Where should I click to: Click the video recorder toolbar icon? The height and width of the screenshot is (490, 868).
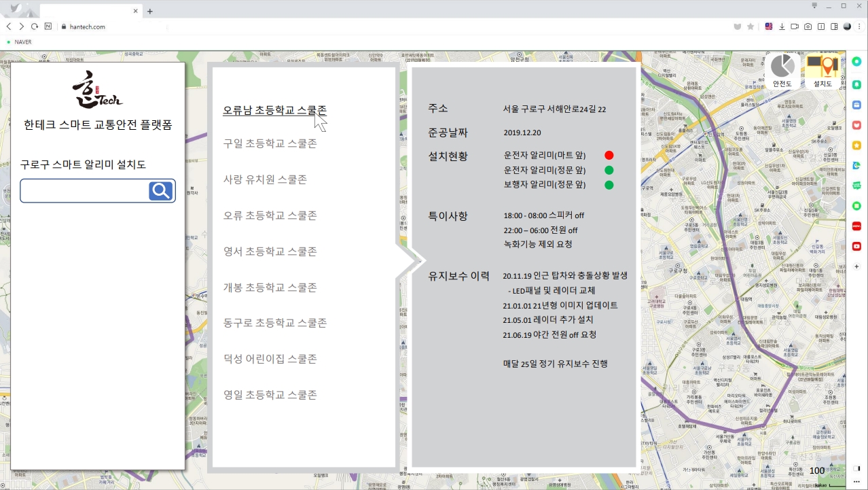tap(795, 27)
